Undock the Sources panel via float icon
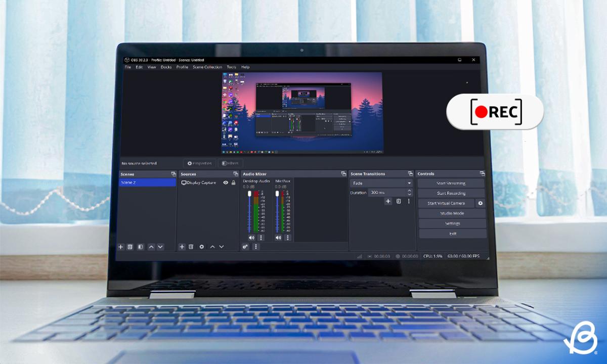 click(235, 174)
